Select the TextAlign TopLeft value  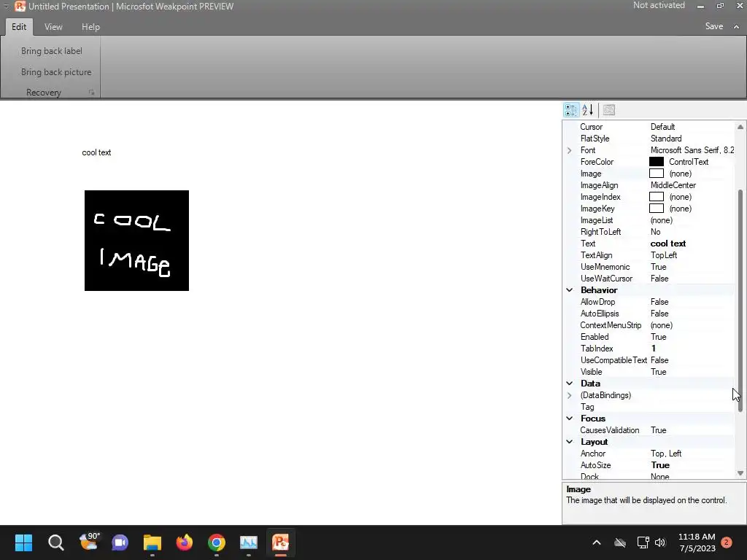[x=664, y=255]
